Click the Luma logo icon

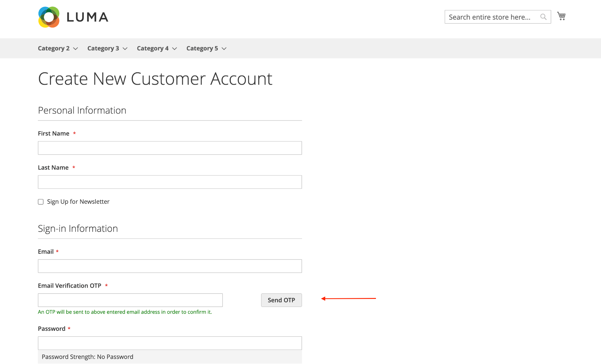coord(49,17)
